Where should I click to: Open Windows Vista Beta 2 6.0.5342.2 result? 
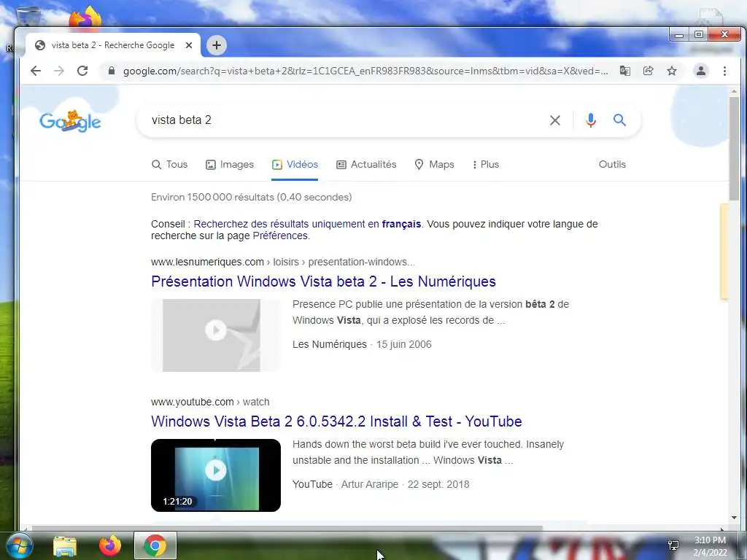(336, 421)
